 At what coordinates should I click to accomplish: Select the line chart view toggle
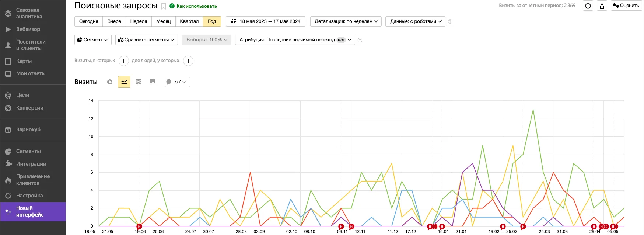(x=124, y=82)
